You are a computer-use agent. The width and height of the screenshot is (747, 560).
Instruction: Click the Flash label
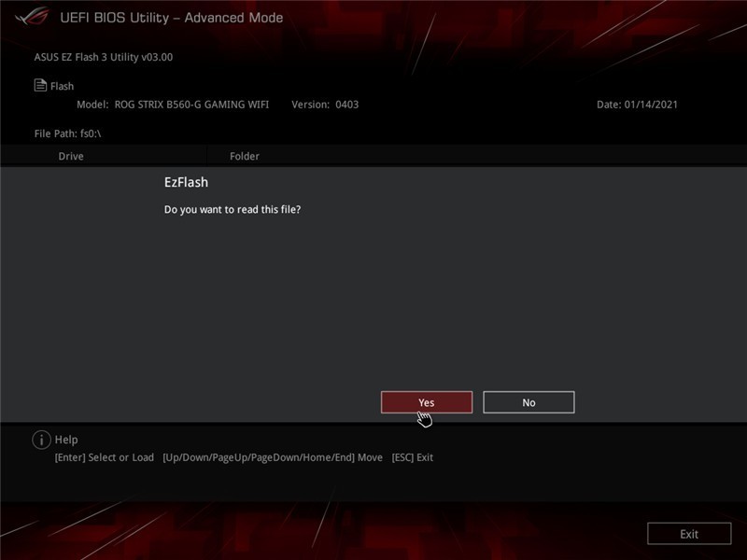[x=63, y=86]
